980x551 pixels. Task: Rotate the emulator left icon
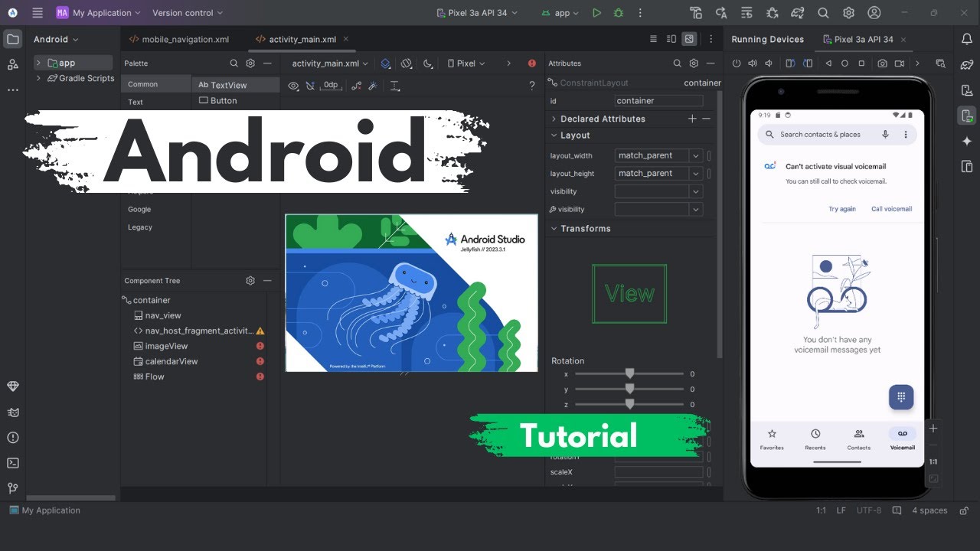click(790, 64)
